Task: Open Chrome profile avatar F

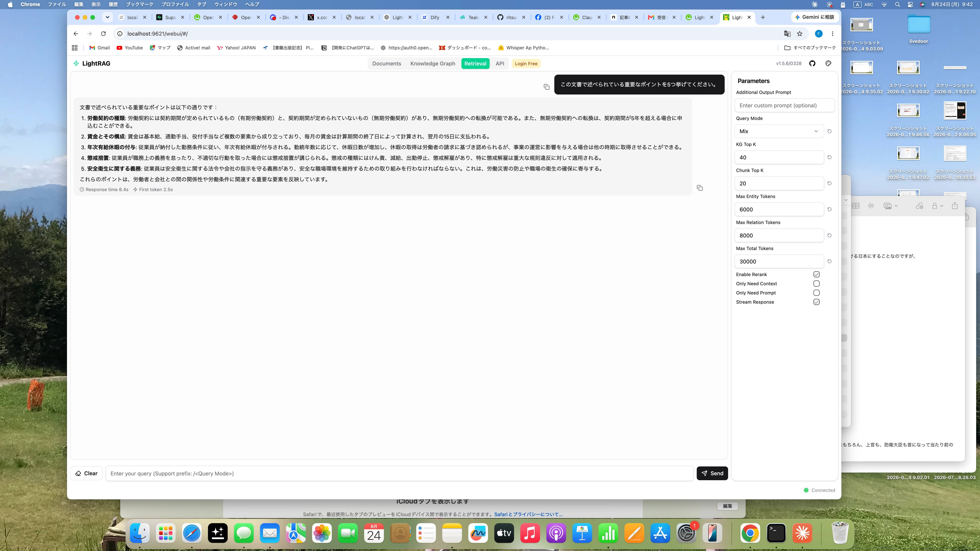Action: (x=819, y=34)
